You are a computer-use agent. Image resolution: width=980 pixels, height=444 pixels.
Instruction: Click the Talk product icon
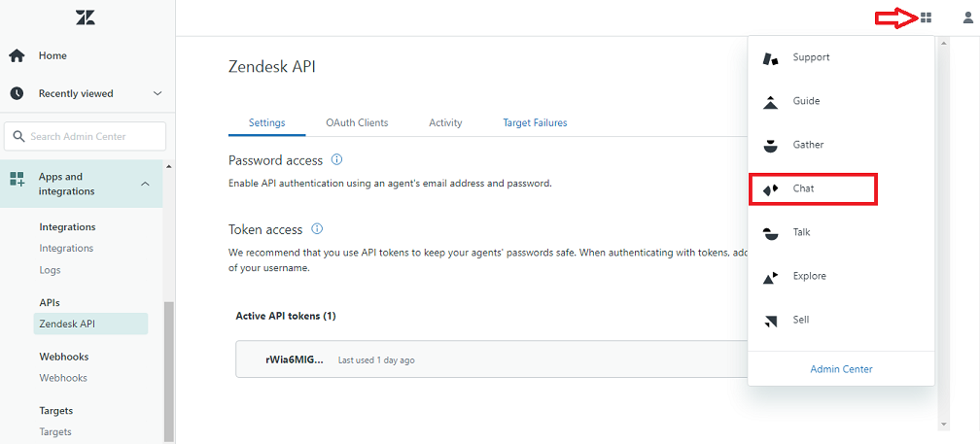pos(771,233)
